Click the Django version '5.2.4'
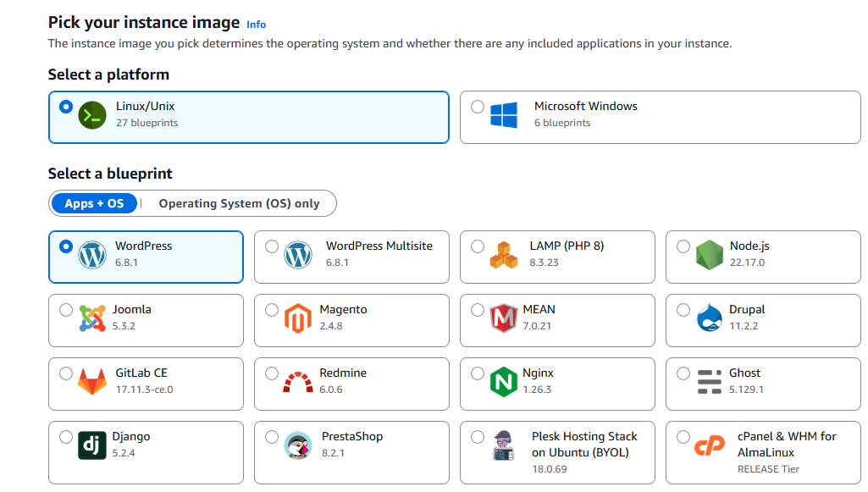The width and height of the screenshot is (868, 492). 124,453
